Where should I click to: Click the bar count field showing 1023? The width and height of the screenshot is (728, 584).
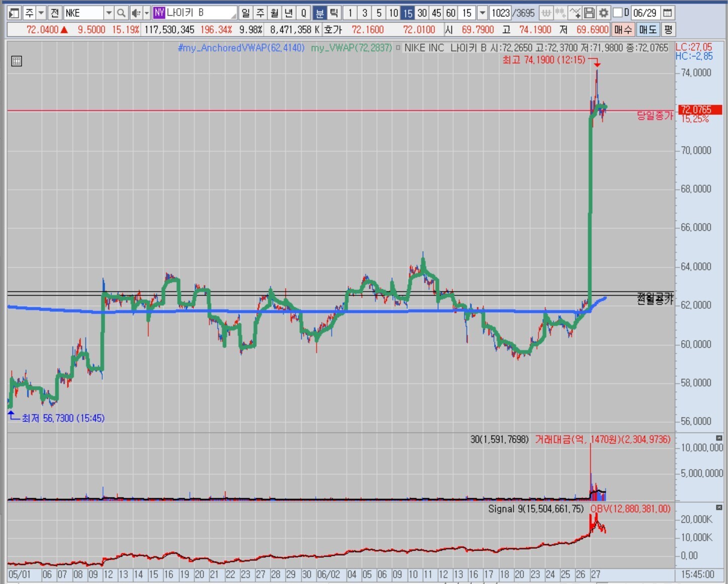pyautogui.click(x=501, y=13)
